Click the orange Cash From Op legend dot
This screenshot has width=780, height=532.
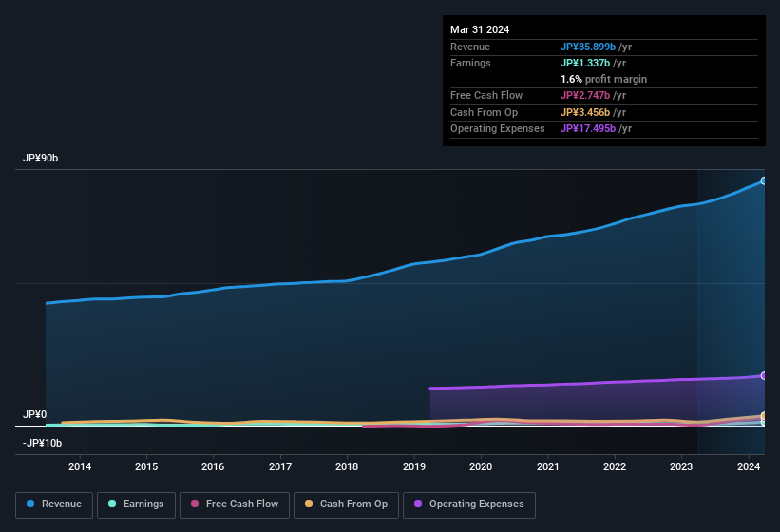point(310,504)
